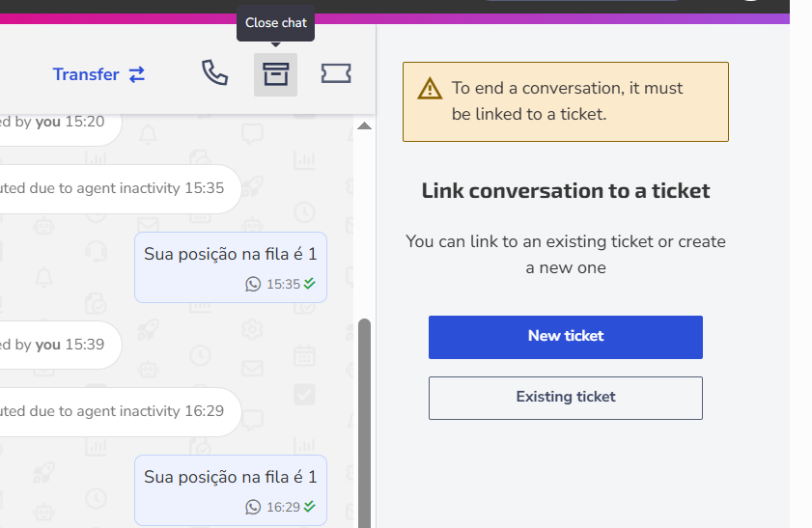Click green delivered checkmark at 15:35
Screen dimensions: 812x528
click(310, 283)
